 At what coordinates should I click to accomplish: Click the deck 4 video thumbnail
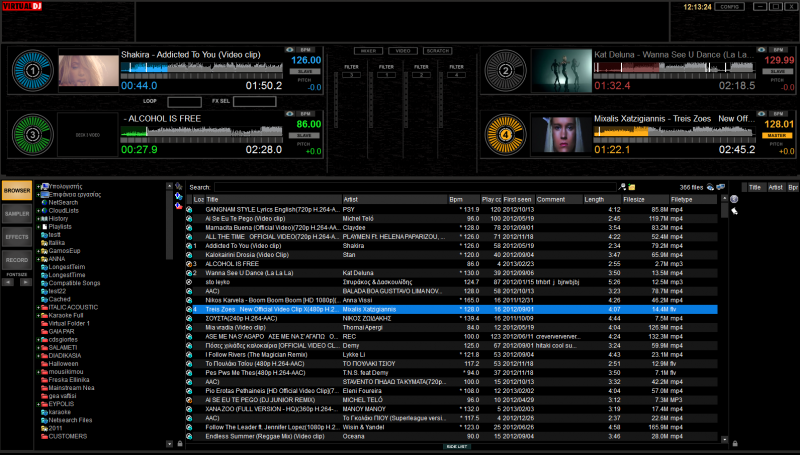[561, 135]
